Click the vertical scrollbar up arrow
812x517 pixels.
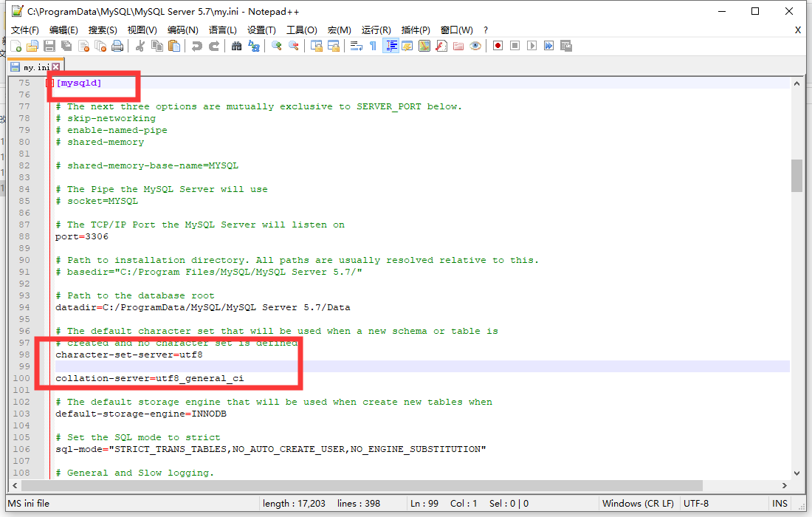click(796, 83)
